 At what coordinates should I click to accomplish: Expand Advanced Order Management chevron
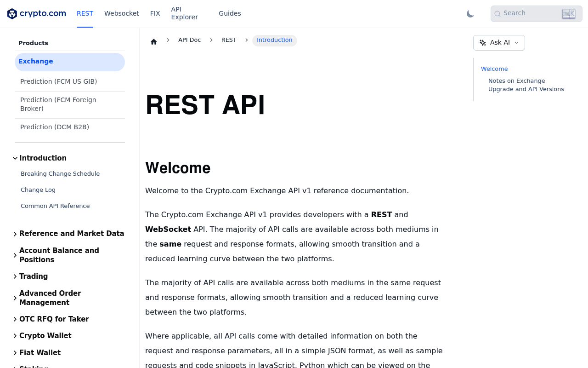click(15, 298)
